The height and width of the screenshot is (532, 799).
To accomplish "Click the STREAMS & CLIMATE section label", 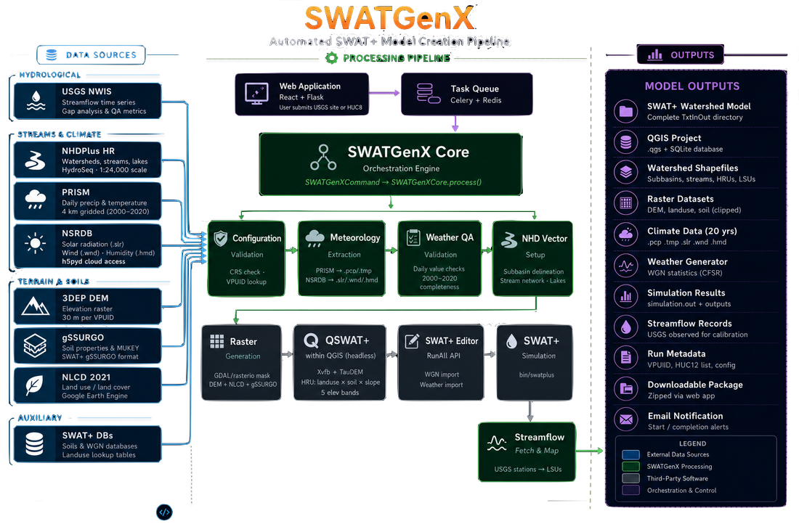I will point(60,134).
